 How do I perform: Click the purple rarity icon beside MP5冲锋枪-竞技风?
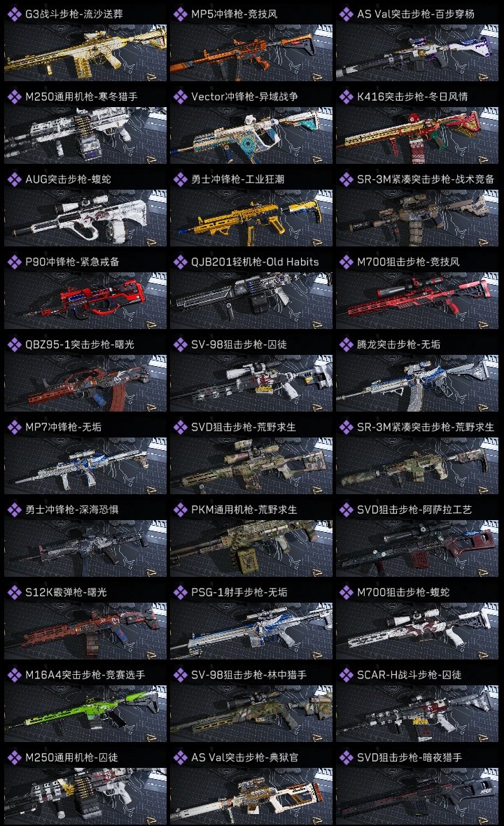[180, 14]
